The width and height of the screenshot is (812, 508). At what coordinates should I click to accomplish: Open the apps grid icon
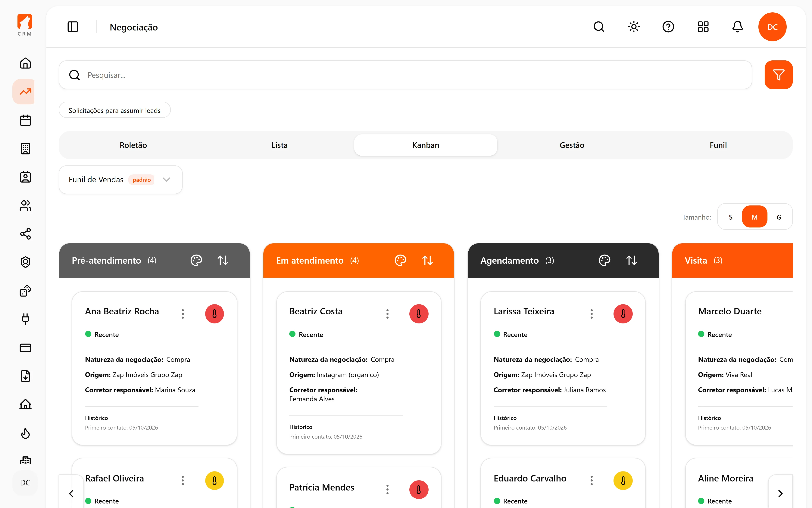[703, 27]
